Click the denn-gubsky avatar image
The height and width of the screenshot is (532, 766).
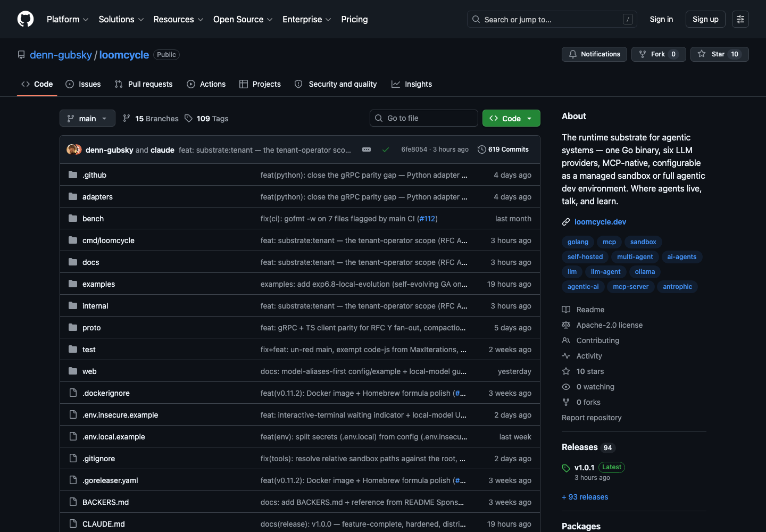(x=71, y=149)
